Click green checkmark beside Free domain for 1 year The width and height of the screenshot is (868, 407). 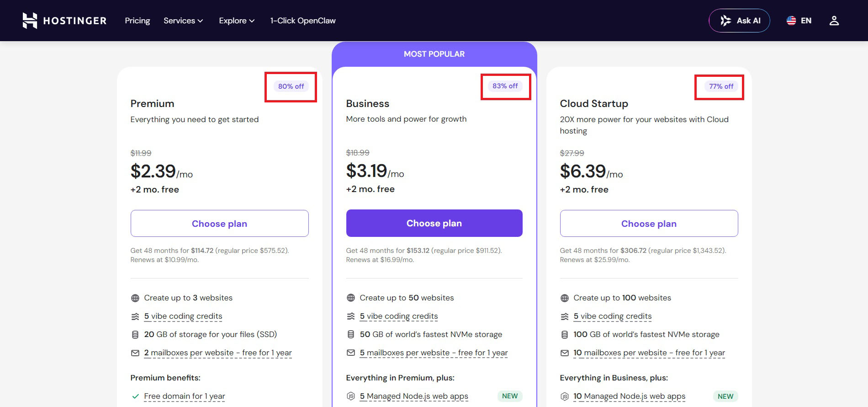[x=135, y=396]
